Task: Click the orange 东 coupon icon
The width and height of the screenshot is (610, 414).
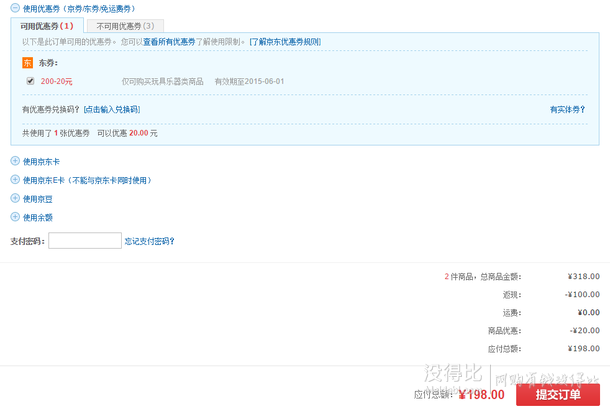Action: point(28,63)
